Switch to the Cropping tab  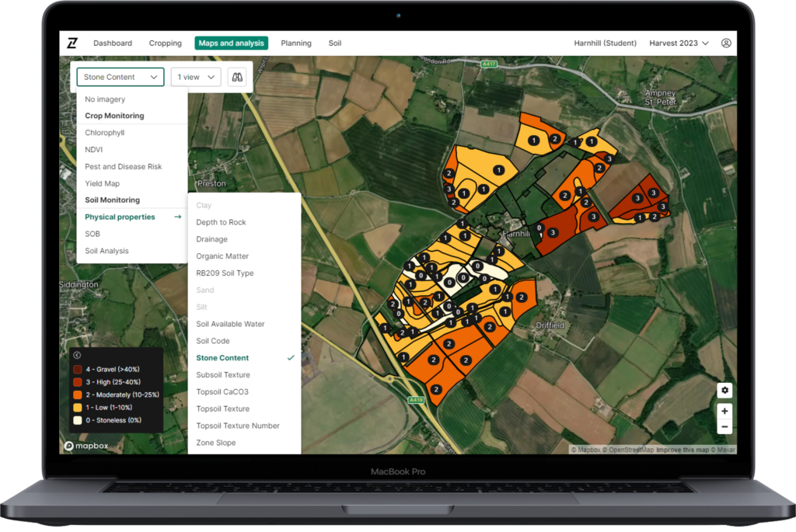pyautogui.click(x=165, y=43)
